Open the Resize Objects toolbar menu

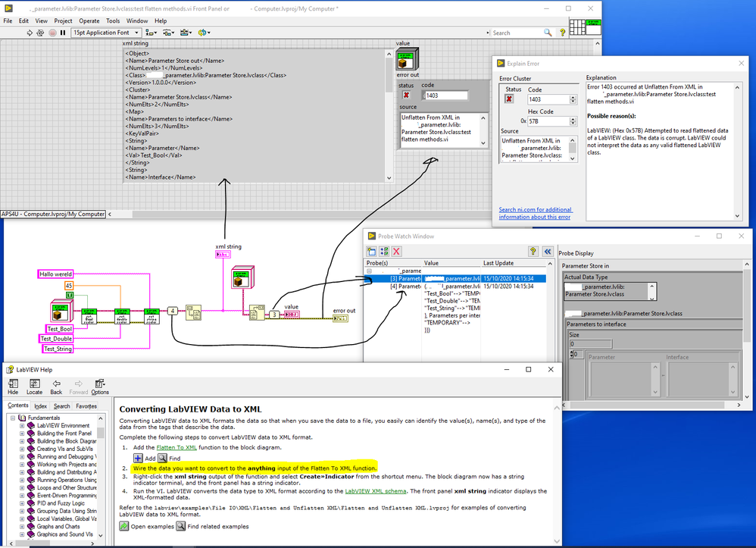point(186,33)
